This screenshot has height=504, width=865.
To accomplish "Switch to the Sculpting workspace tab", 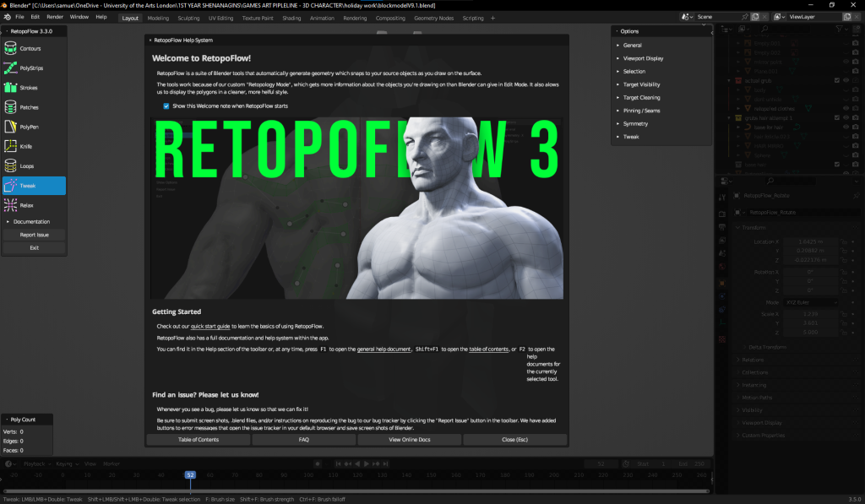I will 188,19.
